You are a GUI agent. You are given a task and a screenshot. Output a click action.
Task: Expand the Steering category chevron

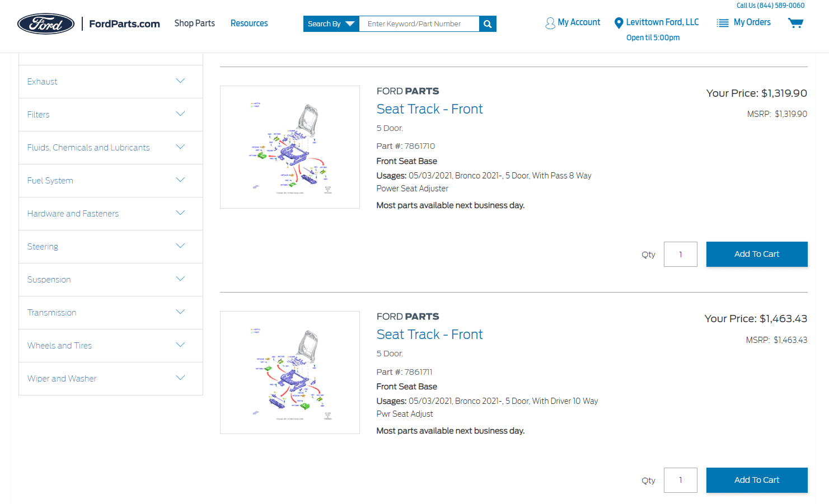click(x=180, y=246)
